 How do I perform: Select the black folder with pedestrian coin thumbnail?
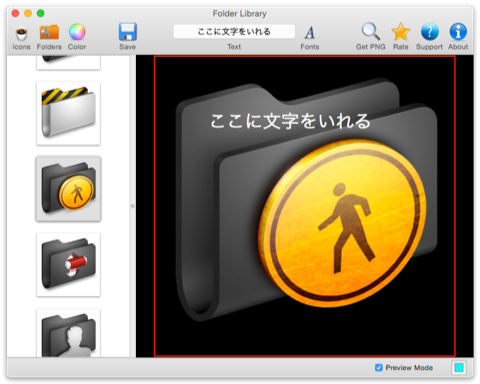pyautogui.click(x=68, y=189)
